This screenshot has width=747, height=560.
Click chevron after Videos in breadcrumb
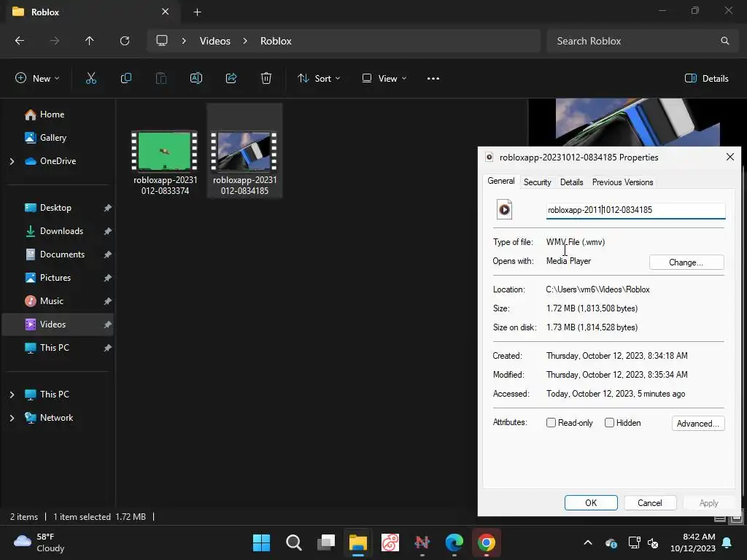tap(245, 41)
